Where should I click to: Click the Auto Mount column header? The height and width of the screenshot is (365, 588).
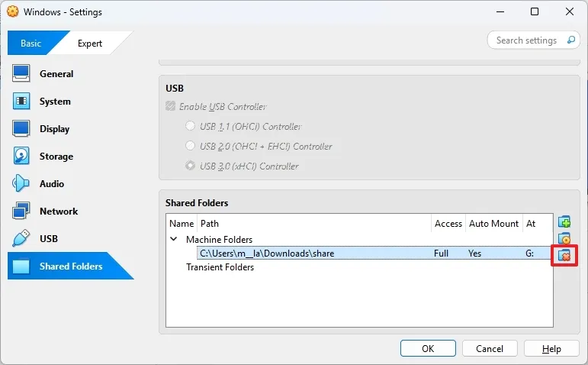pyautogui.click(x=494, y=224)
